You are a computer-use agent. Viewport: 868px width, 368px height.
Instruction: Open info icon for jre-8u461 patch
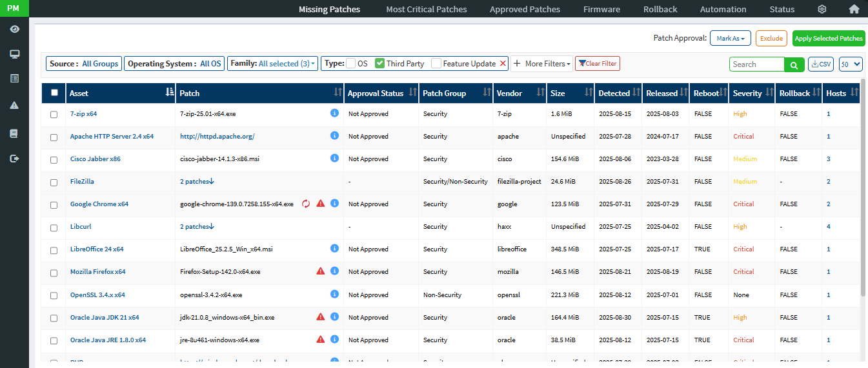point(334,339)
